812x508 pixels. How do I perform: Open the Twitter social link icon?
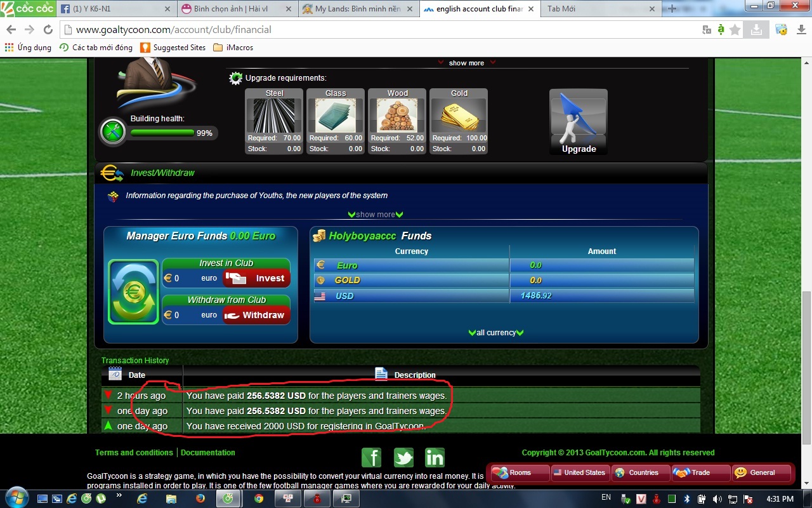[x=403, y=457]
